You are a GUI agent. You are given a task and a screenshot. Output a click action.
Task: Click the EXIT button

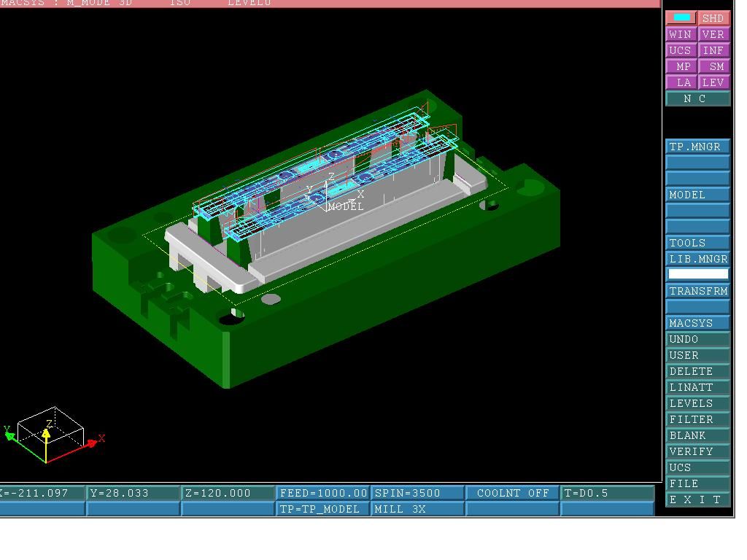(697, 500)
